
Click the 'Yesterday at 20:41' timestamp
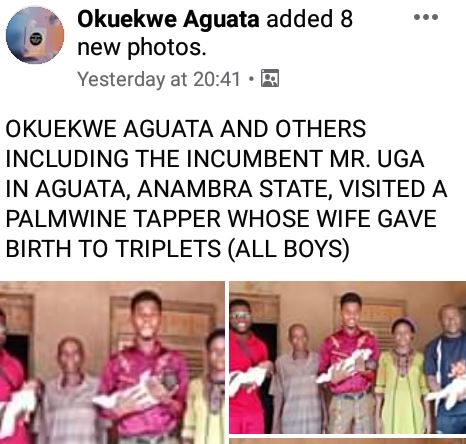tap(159, 79)
